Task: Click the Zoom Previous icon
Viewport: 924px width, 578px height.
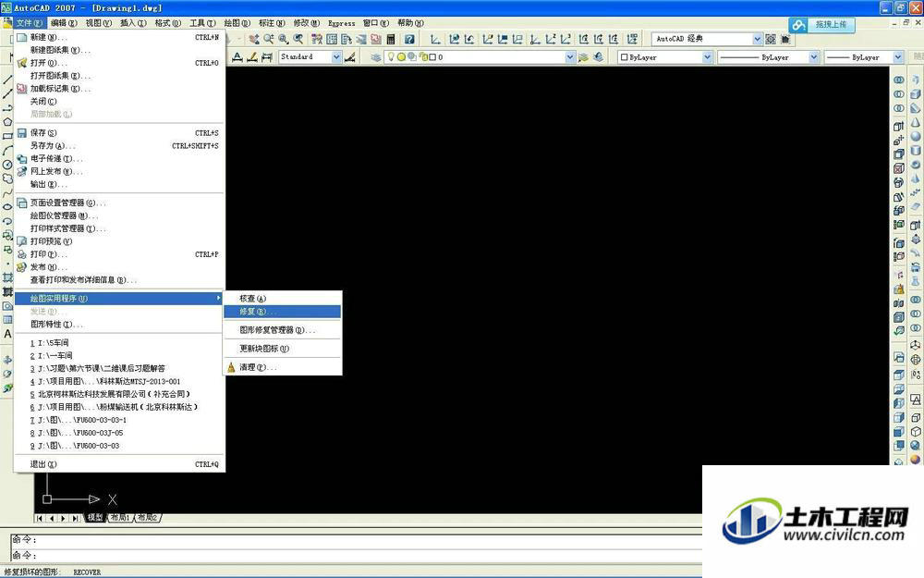Action: point(298,39)
